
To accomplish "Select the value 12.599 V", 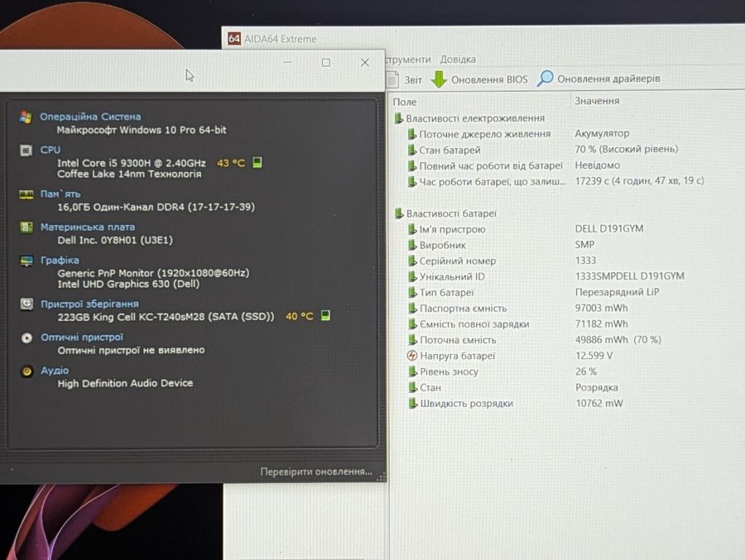I will pos(594,356).
